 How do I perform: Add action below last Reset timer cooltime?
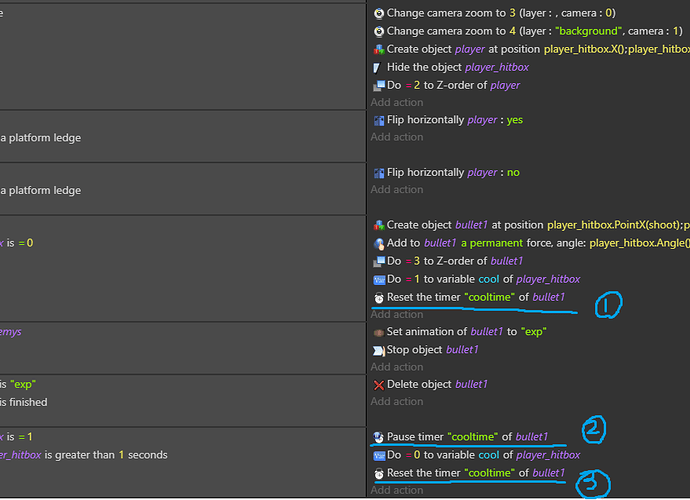pos(397,490)
